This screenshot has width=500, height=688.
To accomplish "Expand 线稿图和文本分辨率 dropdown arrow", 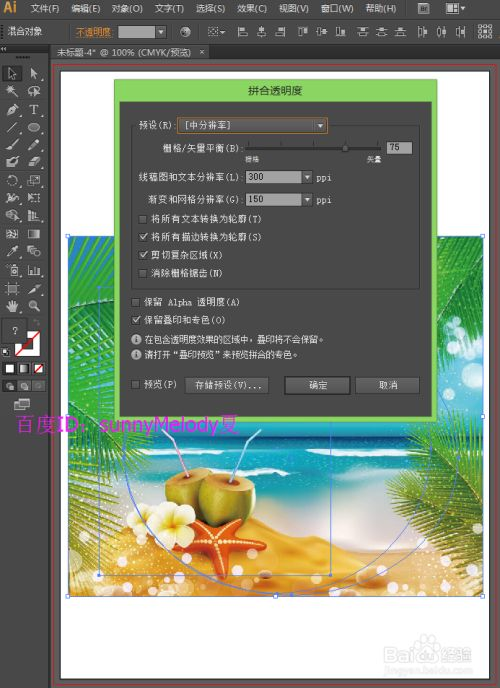I will (307, 177).
